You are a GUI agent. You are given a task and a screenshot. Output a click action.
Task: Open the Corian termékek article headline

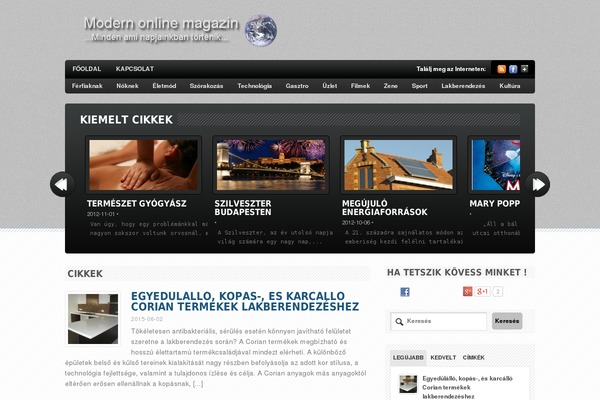[x=245, y=301]
